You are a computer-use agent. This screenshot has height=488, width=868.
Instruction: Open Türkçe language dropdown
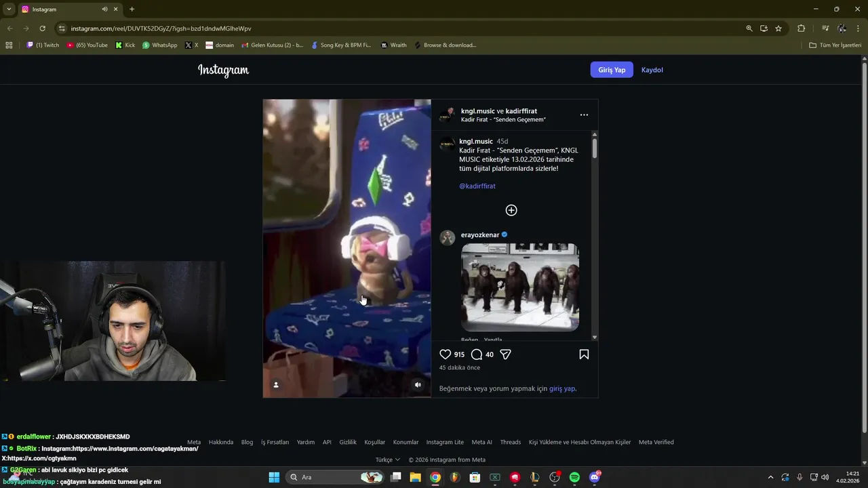click(x=388, y=460)
